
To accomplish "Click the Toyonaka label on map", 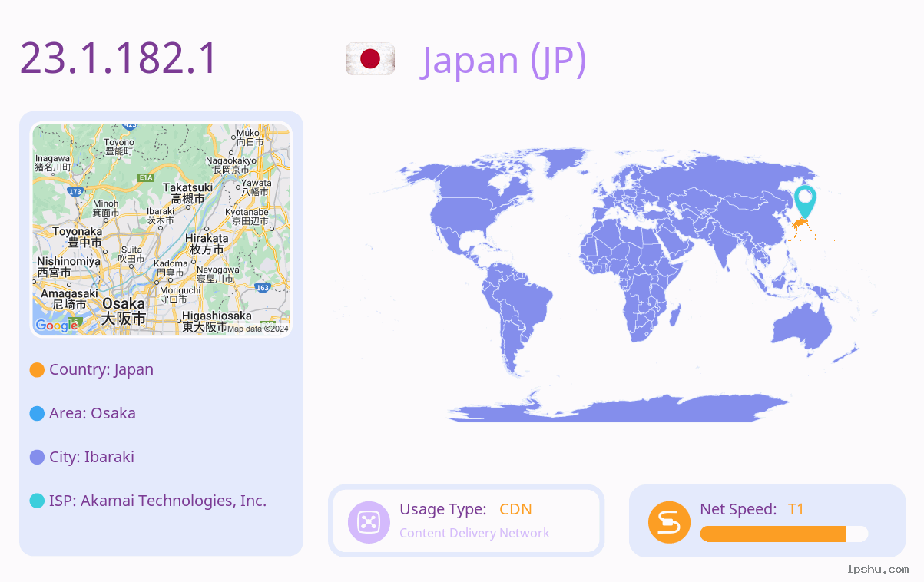I will (x=77, y=236).
